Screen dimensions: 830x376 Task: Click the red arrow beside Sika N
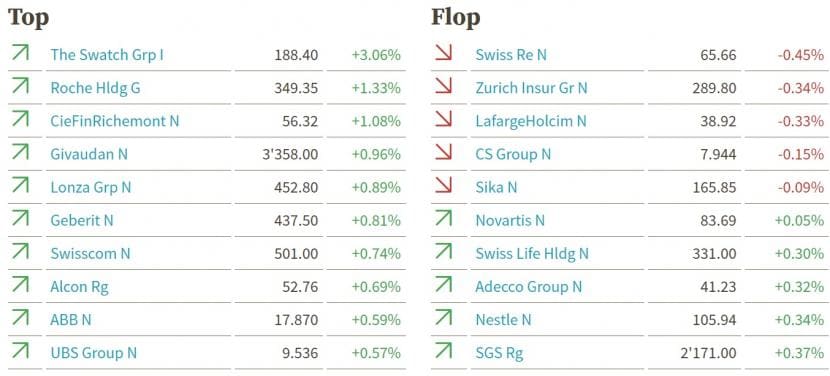pyautogui.click(x=444, y=185)
